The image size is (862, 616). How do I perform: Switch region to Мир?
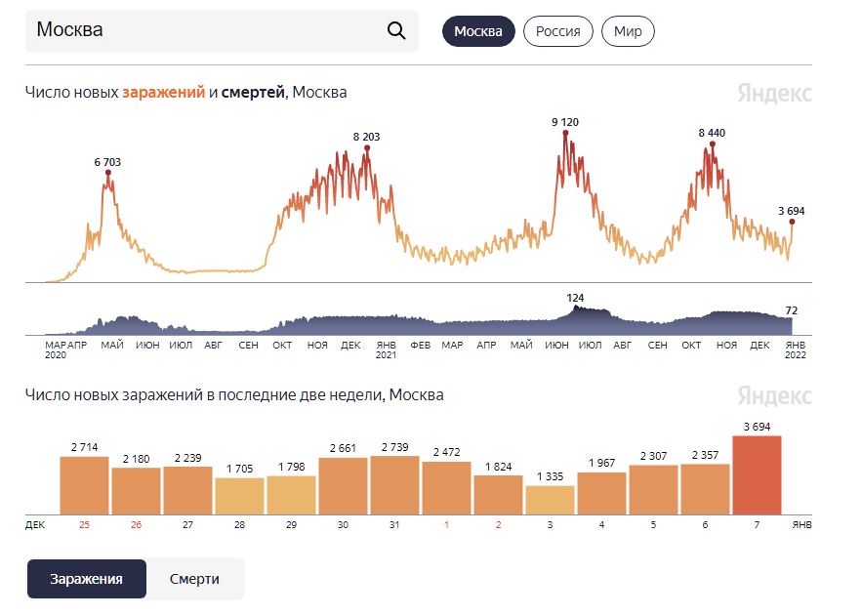[x=628, y=31]
